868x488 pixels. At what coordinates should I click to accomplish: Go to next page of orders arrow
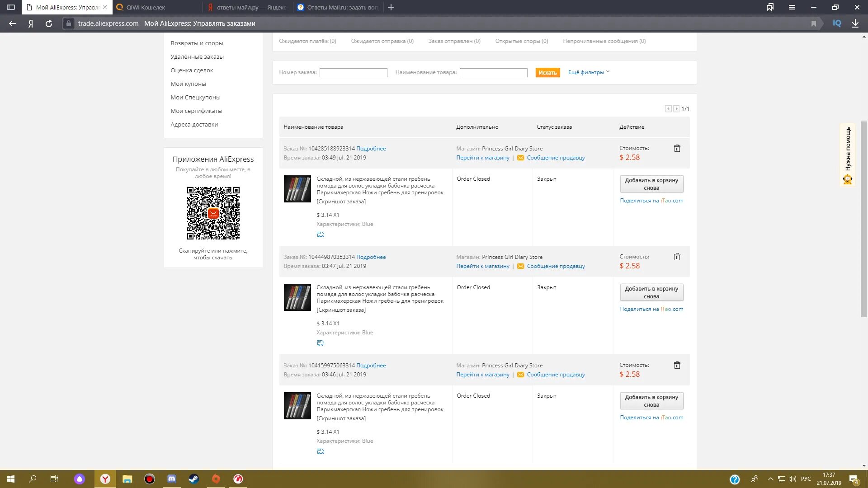(x=676, y=109)
